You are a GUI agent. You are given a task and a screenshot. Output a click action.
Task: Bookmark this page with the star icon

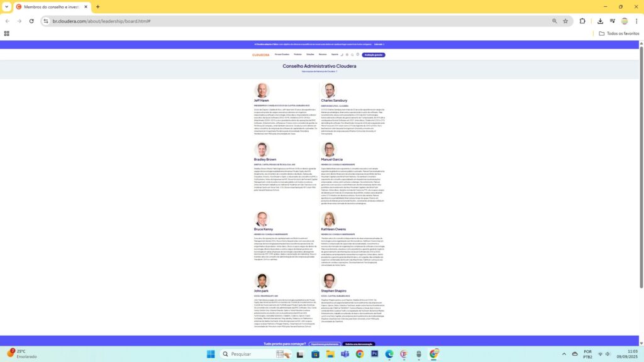(x=565, y=21)
